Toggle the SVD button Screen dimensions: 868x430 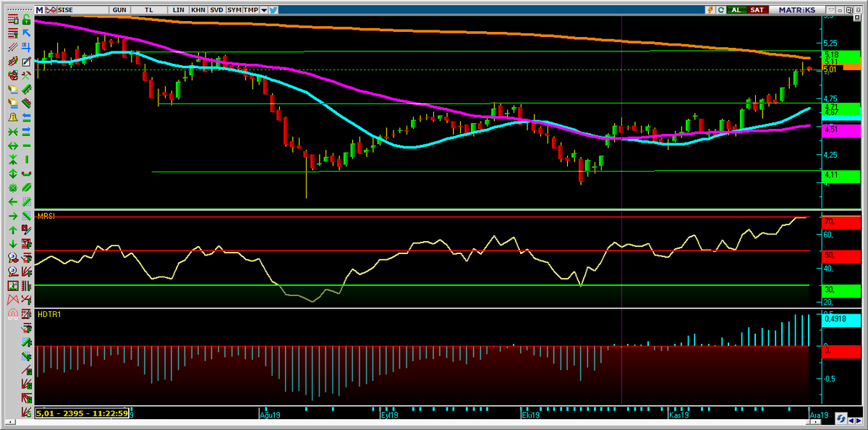pyautogui.click(x=216, y=10)
